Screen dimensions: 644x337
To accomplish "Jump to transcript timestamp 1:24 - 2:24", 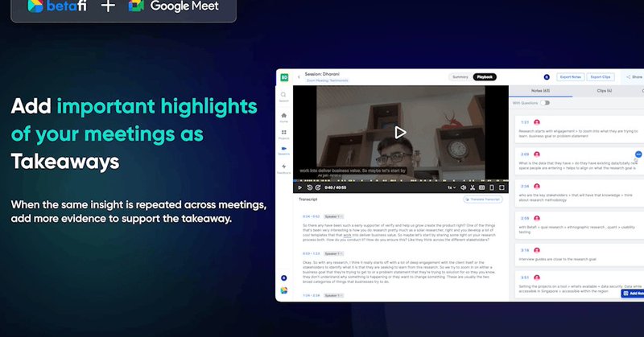I will [311, 295].
